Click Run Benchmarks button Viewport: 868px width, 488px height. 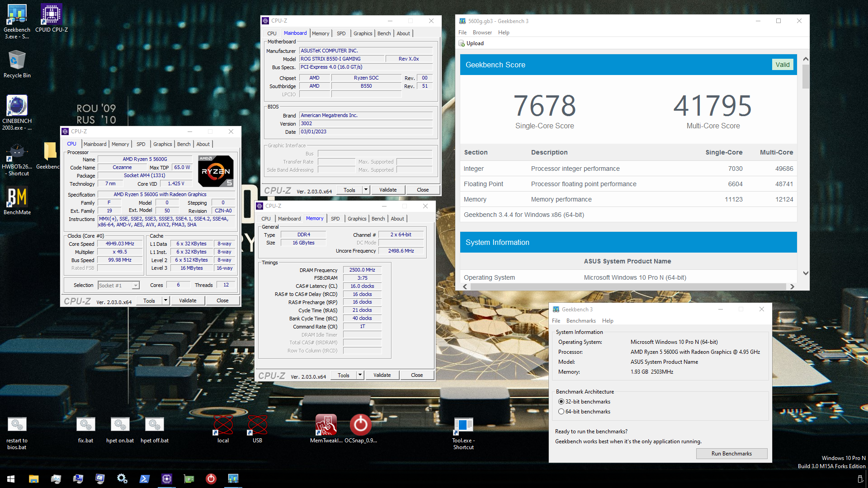tap(731, 454)
